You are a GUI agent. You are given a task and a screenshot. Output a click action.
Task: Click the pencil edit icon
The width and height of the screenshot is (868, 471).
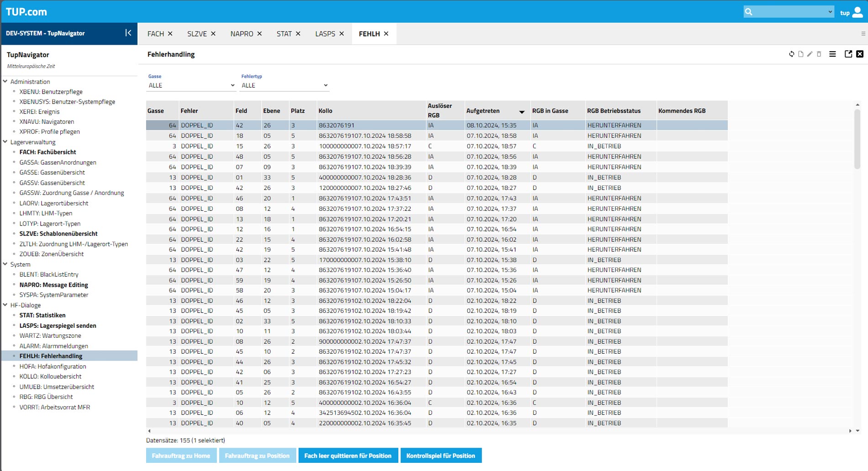[x=810, y=54]
